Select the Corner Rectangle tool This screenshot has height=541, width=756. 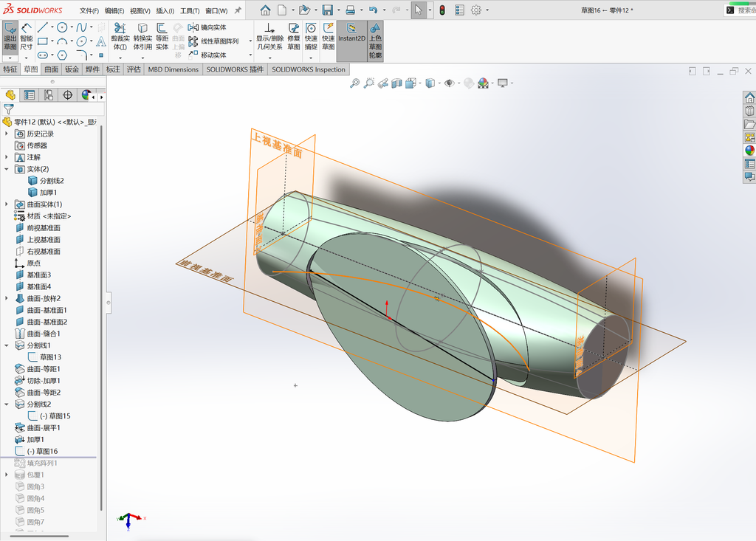pos(42,41)
